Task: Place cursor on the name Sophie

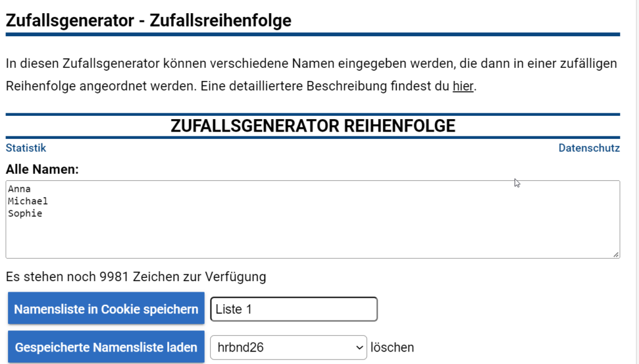Action: coord(25,213)
